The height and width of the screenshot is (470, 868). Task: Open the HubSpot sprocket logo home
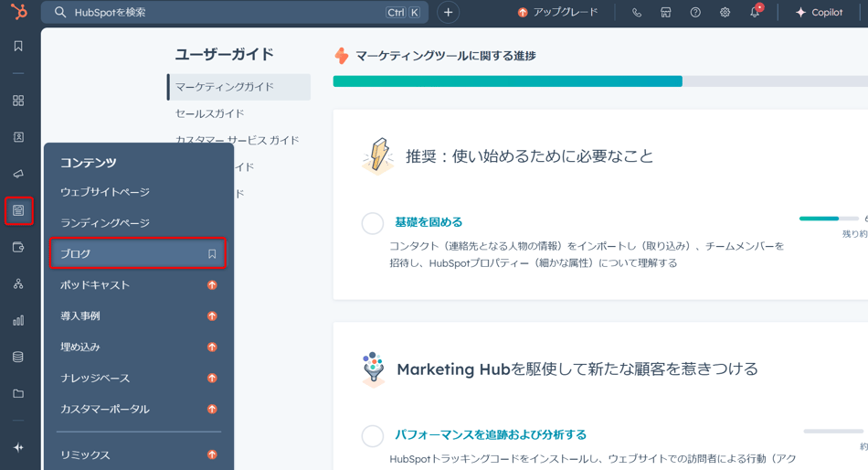(x=19, y=12)
